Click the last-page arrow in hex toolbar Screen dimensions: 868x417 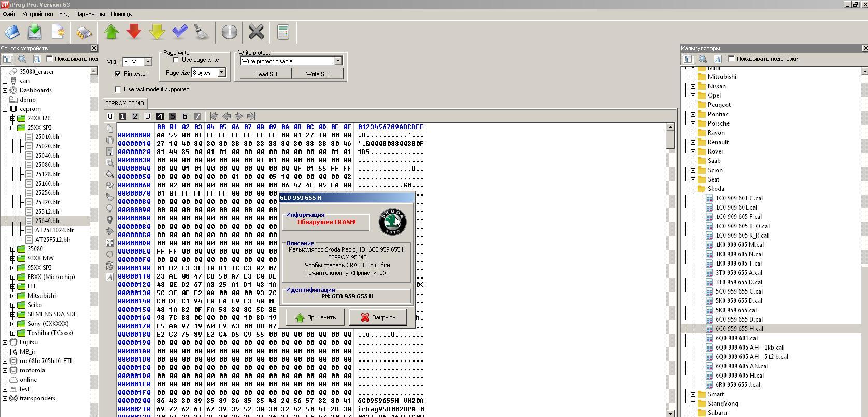[x=251, y=116]
